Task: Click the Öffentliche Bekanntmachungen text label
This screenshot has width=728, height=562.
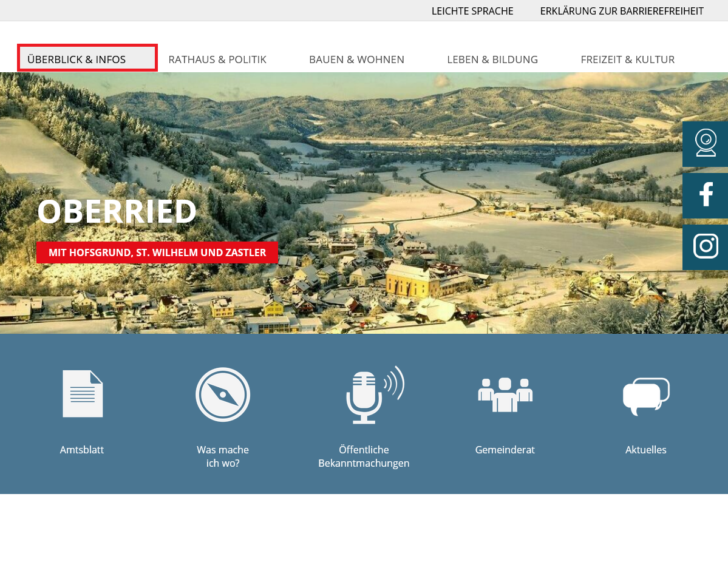Action: (x=364, y=456)
